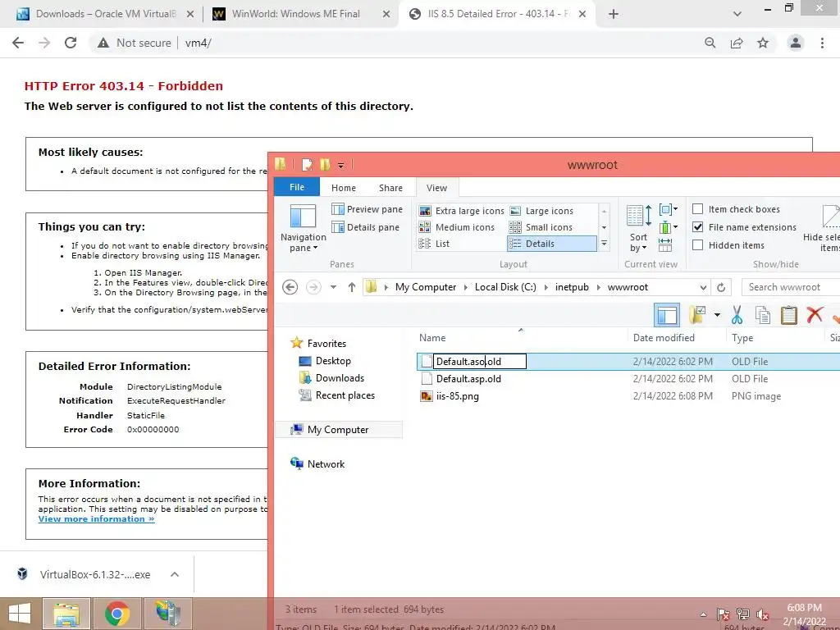Click the Copy toolbar icon

point(763,315)
